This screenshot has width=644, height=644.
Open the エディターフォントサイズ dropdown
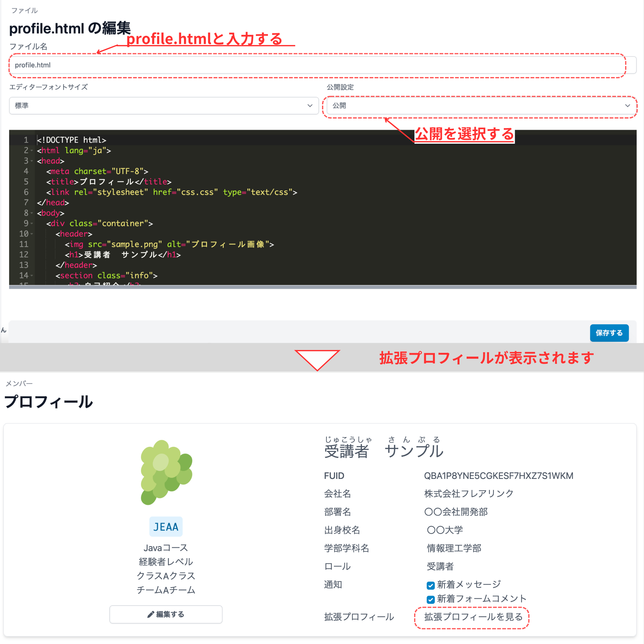point(163,106)
